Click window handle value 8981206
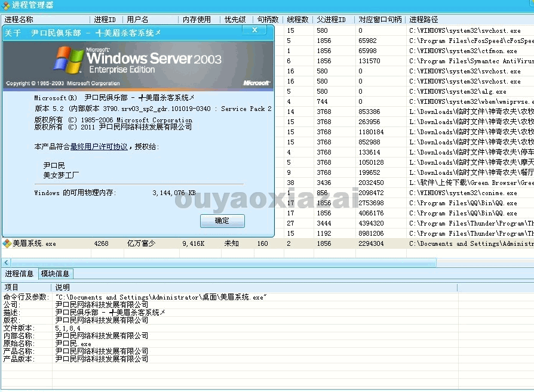This screenshot has width=534, height=392. pyautogui.click(x=371, y=233)
